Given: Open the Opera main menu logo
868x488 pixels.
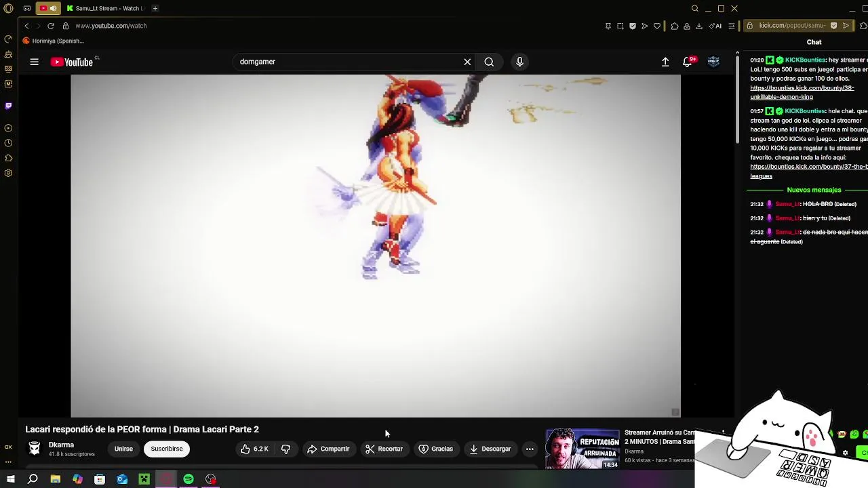Looking at the screenshot, I should click(8, 8).
